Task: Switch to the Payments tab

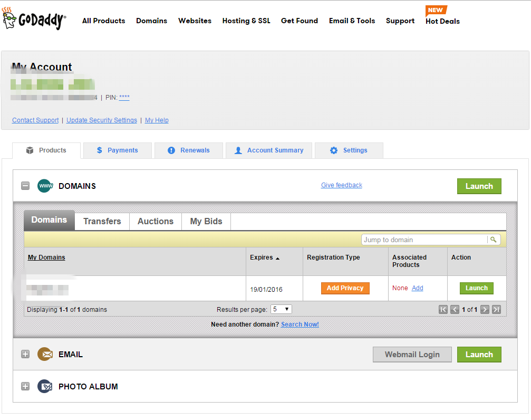Action: point(117,150)
